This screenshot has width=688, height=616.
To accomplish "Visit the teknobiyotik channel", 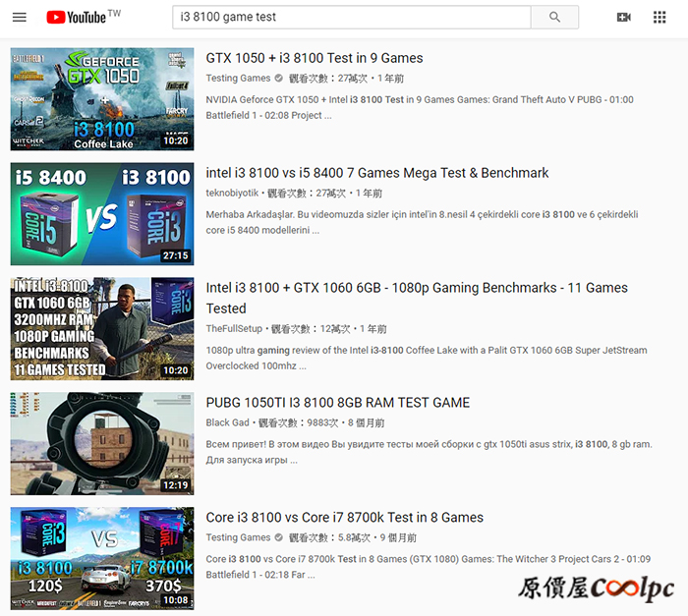I will pyautogui.click(x=232, y=193).
